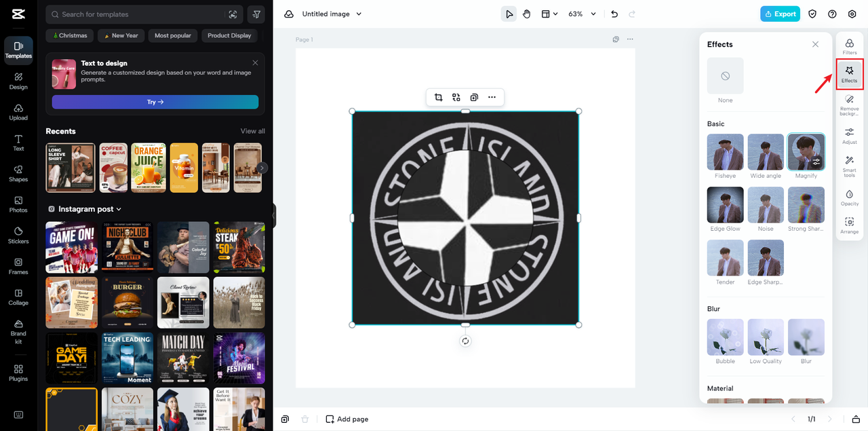This screenshot has height=431, width=868.
Task: Open the layout view dropdown
Action: [x=549, y=14]
